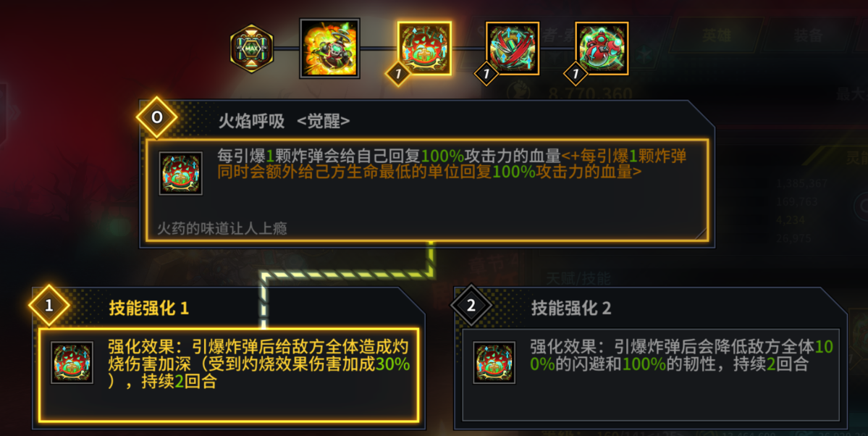This screenshot has height=436, width=868.
Task: Click the gold diamond 1 marker
Action: (x=49, y=305)
